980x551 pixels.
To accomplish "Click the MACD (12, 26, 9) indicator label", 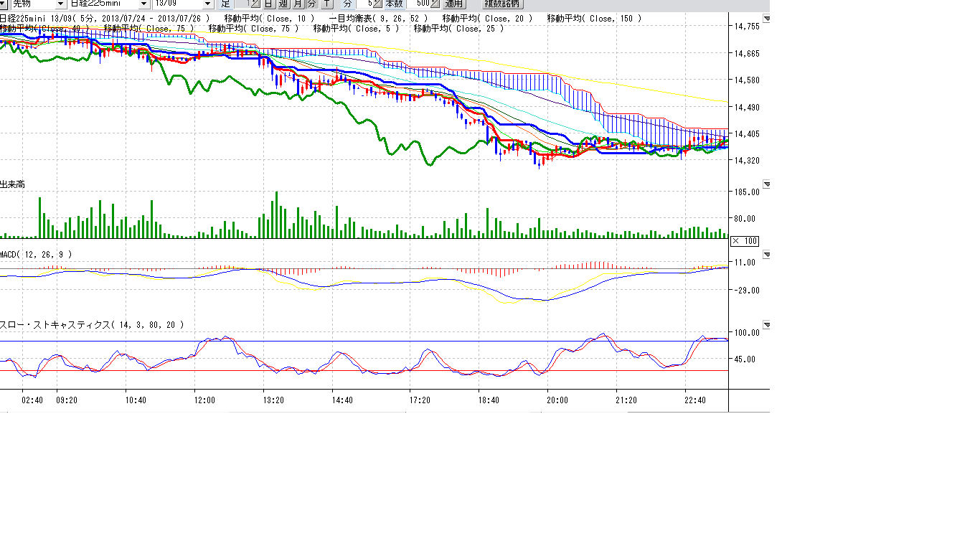I will coord(36,255).
